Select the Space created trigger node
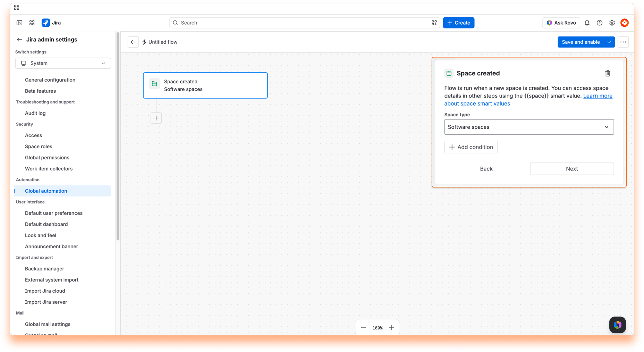The image size is (644, 352). tap(205, 85)
